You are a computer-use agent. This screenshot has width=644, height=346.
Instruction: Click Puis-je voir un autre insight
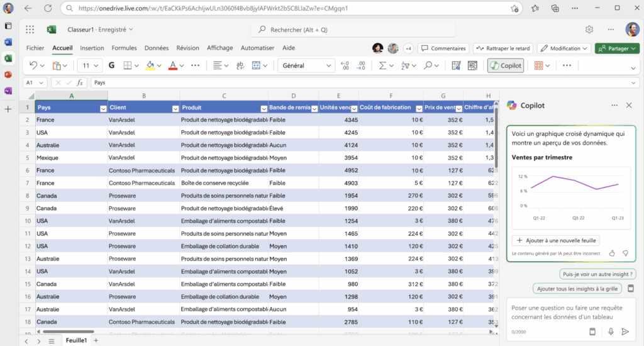[x=597, y=274]
